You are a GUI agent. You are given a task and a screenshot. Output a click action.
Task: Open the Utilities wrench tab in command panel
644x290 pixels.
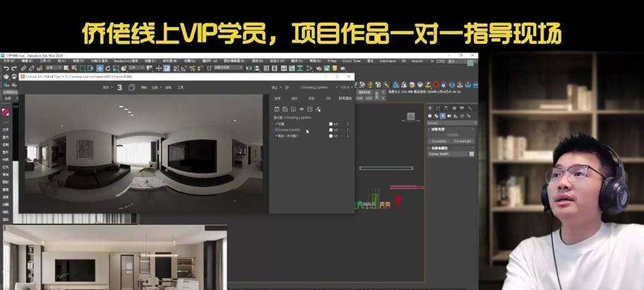470,108
